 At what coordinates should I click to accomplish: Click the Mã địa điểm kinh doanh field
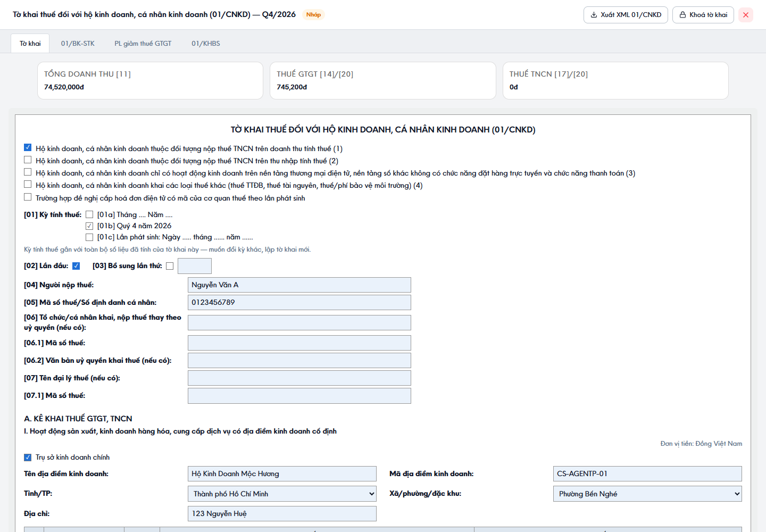pyautogui.click(x=647, y=473)
